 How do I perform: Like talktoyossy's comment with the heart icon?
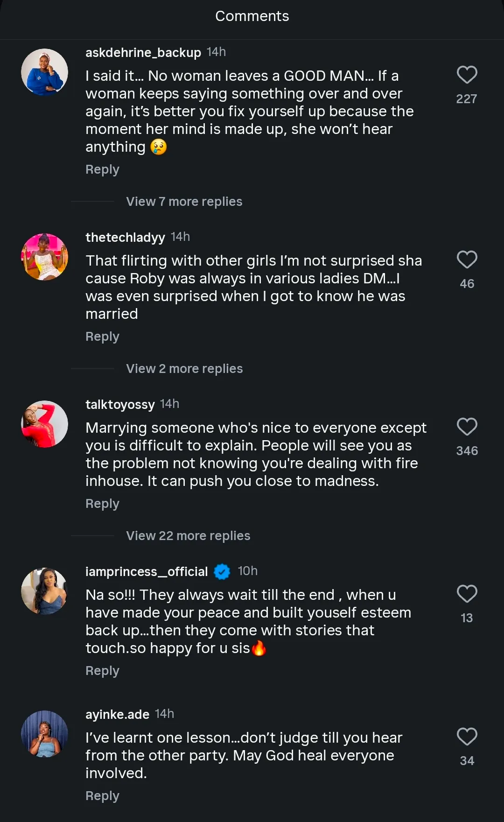(x=467, y=427)
